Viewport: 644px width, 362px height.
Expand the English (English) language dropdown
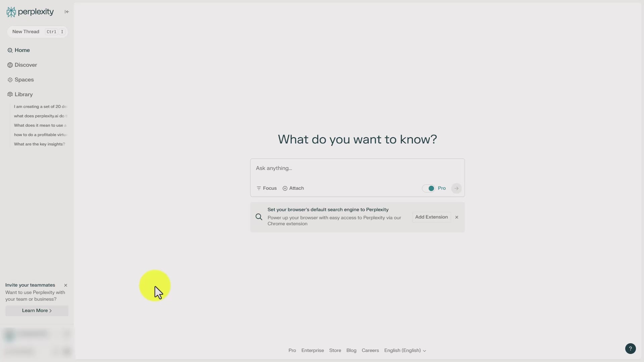tap(405, 351)
